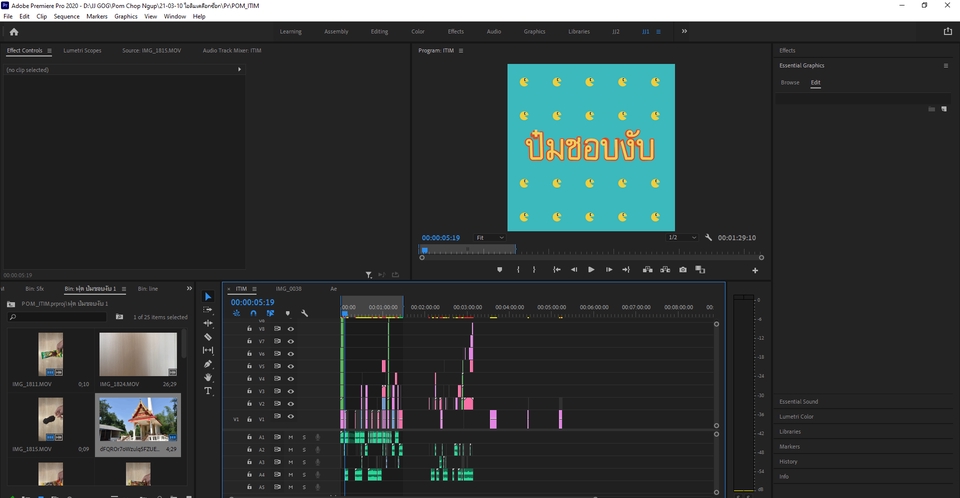Open Essential Graphics panel menu
This screenshot has width=960, height=498.
tap(945, 66)
